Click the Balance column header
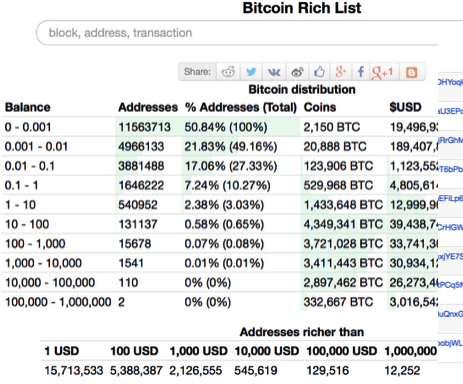 click(x=28, y=107)
